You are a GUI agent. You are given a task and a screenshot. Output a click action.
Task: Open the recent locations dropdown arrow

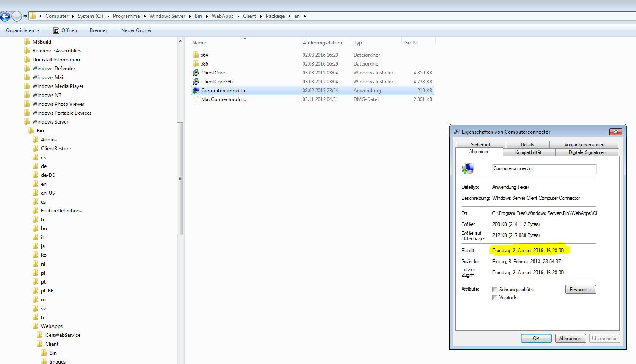click(25, 17)
